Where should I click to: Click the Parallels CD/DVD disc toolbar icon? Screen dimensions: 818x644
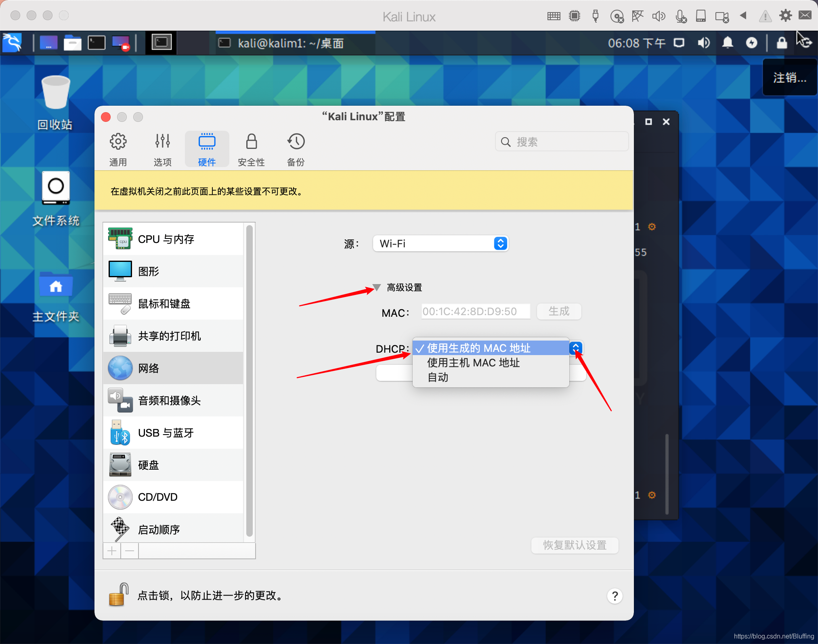pos(617,16)
